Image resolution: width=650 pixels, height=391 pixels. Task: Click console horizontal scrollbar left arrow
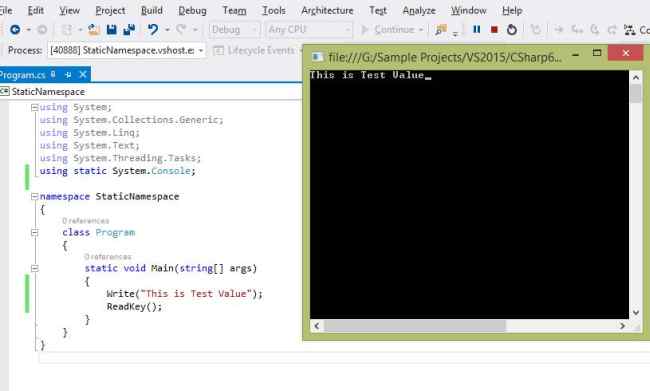tap(317, 326)
